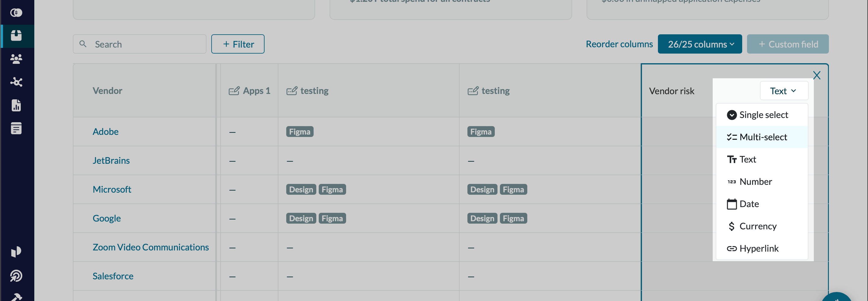This screenshot has height=301, width=868.
Task: Open the logo home icon in sidebar
Action: click(x=16, y=13)
